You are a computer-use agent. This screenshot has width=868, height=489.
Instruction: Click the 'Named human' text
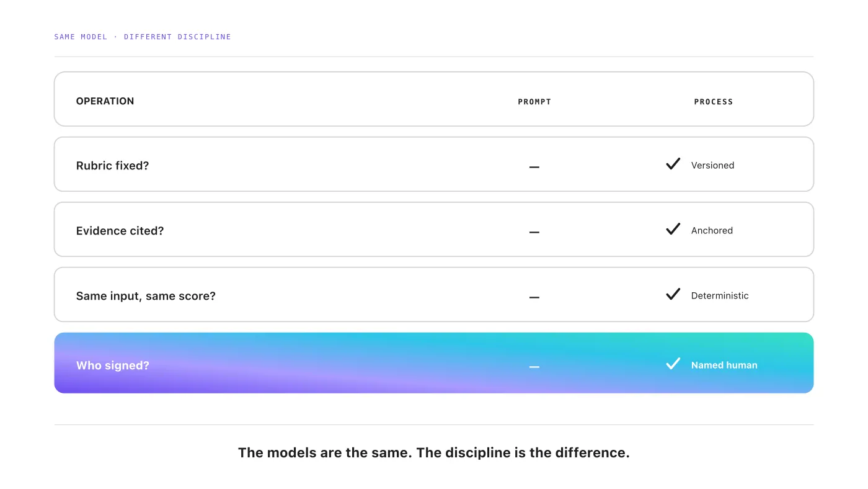(x=724, y=365)
